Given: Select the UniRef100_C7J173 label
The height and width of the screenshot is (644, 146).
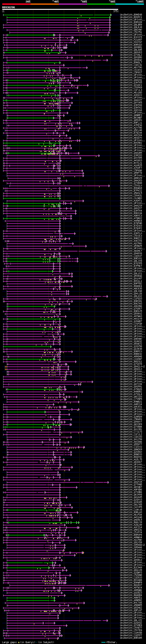Looking at the screenshot, I should pos(131,432).
